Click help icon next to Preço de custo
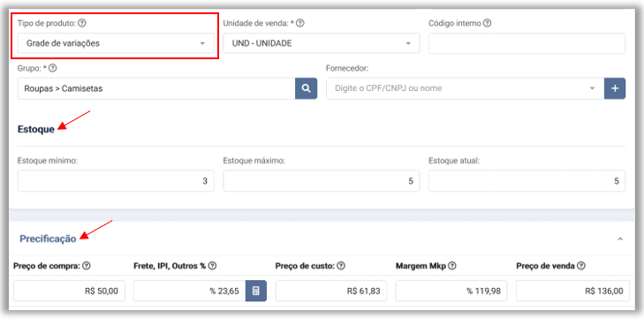 [341, 266]
